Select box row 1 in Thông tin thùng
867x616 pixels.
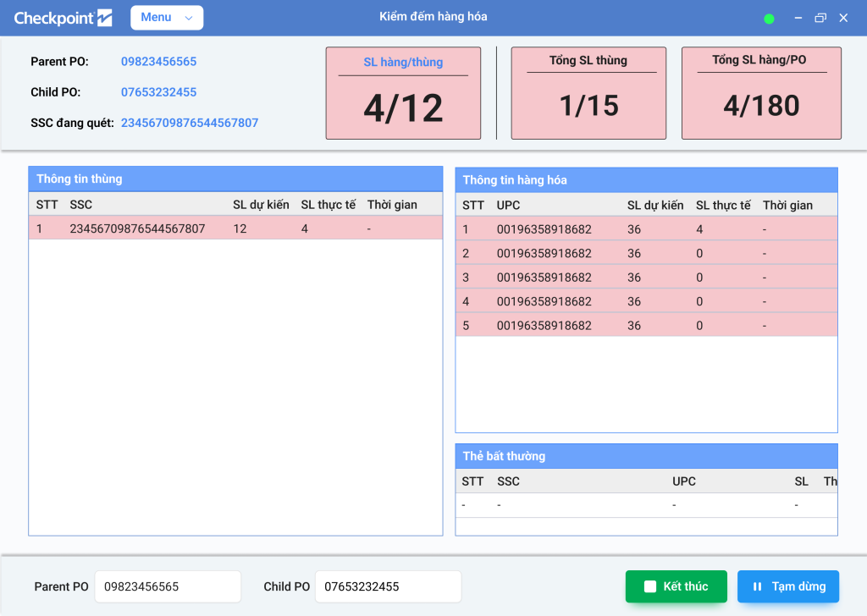[x=235, y=228]
